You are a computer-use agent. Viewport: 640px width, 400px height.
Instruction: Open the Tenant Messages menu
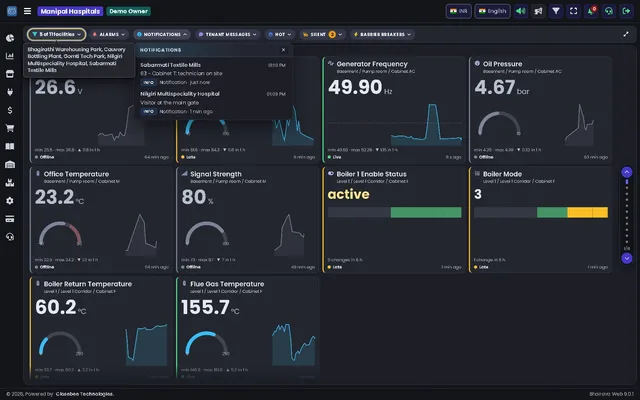(228, 34)
